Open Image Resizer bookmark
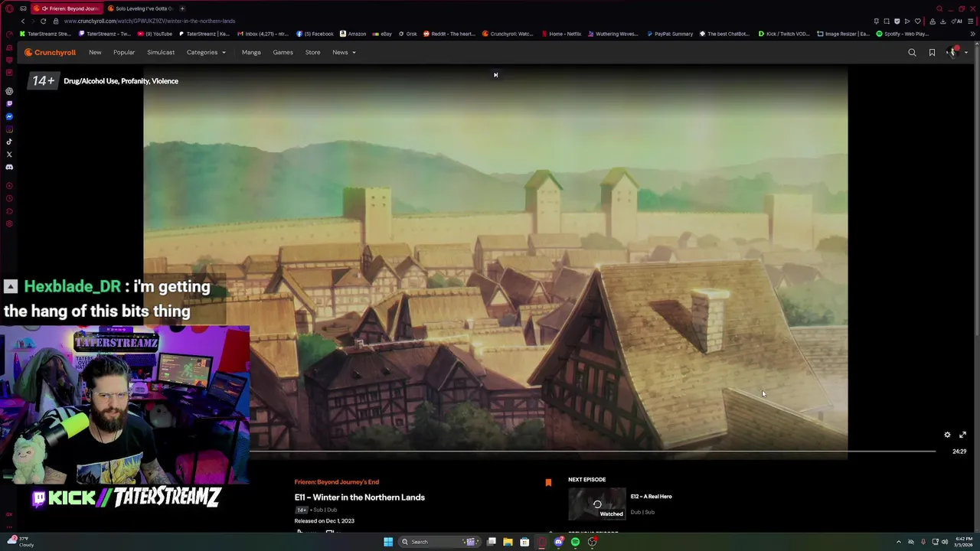 point(843,34)
